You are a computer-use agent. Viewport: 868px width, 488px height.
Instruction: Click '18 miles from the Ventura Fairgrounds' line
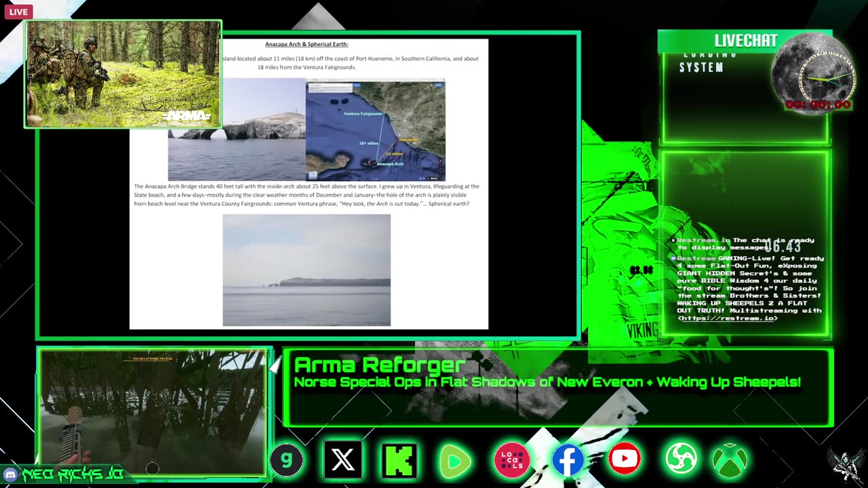(x=307, y=68)
